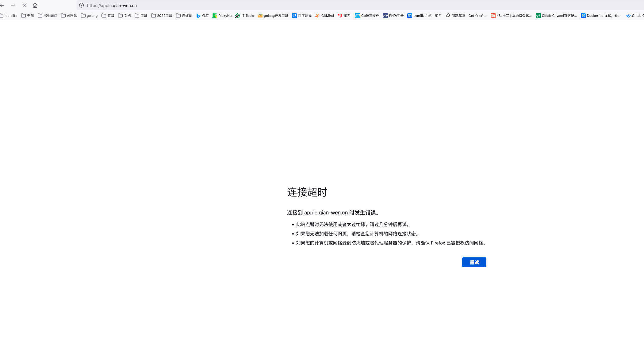644x354 pixels.
Task: Open the 墨刀 bookmark
Action: pyautogui.click(x=344, y=16)
